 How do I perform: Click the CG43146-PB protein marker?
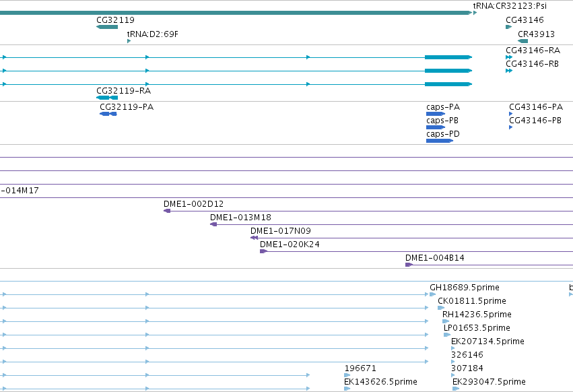coord(511,127)
